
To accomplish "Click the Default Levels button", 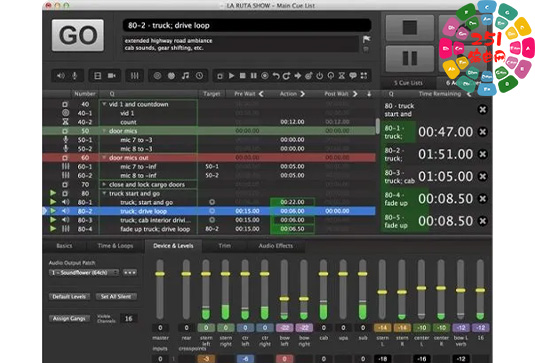I will [69, 296].
